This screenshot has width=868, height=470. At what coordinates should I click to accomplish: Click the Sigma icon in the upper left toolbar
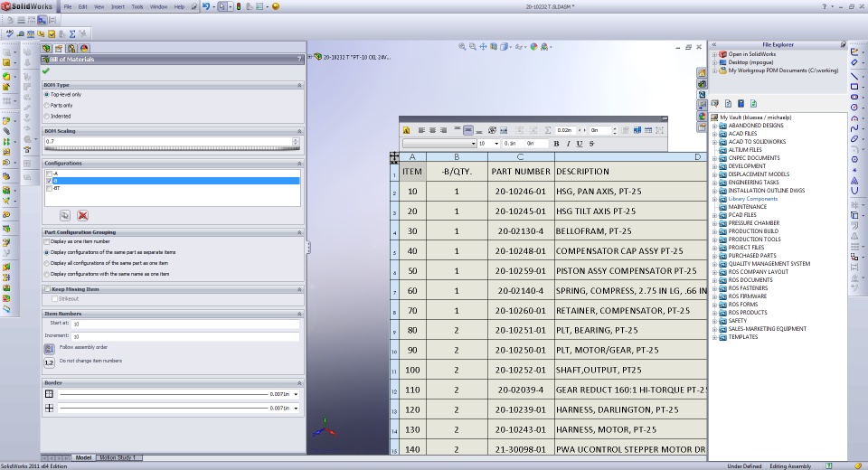72,33
